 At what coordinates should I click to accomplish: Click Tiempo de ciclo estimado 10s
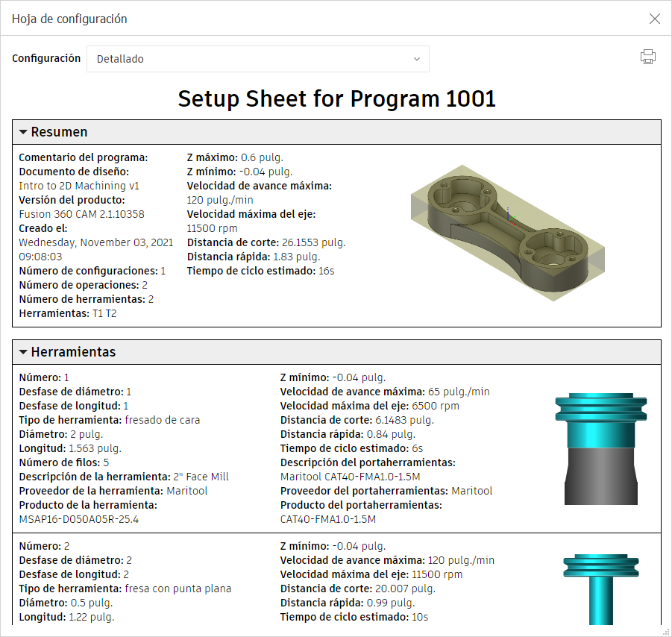[354, 617]
